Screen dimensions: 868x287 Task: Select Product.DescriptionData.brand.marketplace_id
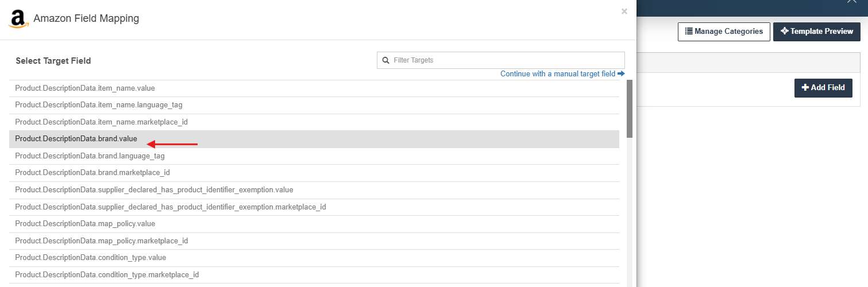[x=314, y=173]
